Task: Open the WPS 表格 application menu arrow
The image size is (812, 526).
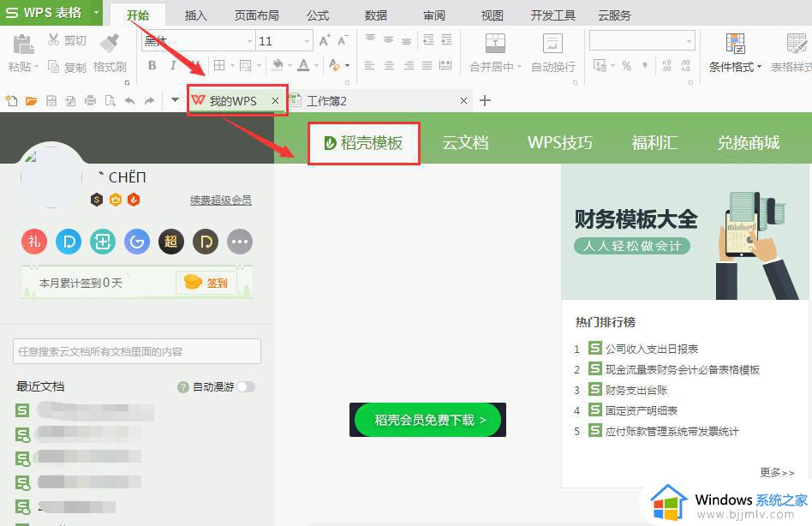Action: coord(96,12)
